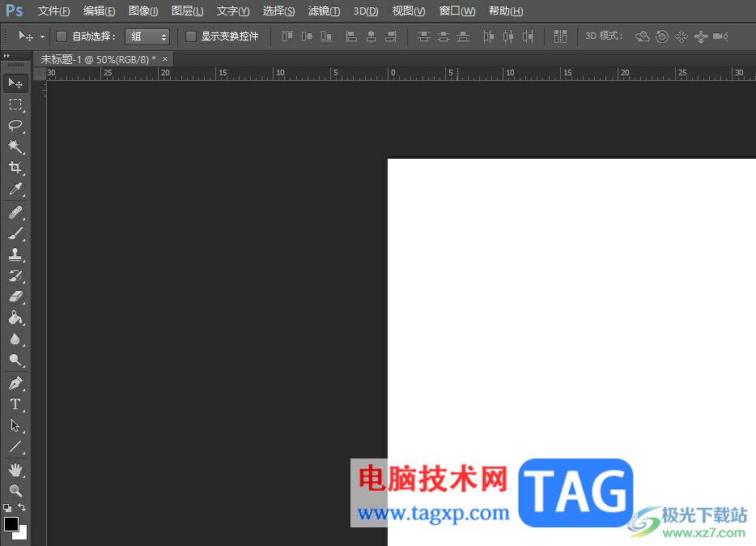Click the align top edges icon
Screen dimensions: 756x546
(287, 36)
